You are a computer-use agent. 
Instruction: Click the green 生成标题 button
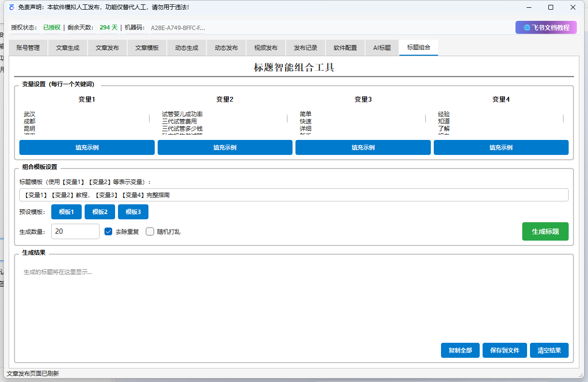(545, 231)
